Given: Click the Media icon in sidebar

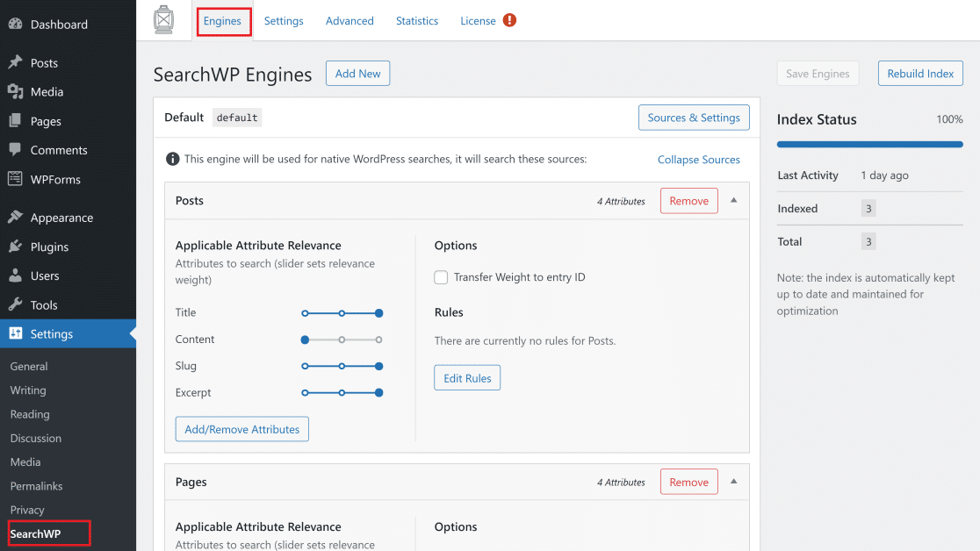Looking at the screenshot, I should (x=16, y=92).
